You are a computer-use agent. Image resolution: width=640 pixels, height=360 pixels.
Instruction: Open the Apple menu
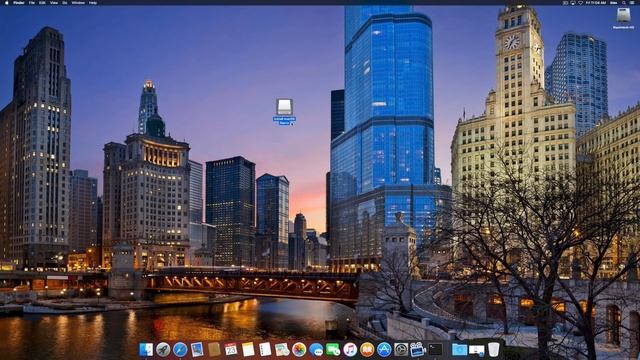[x=6, y=2]
